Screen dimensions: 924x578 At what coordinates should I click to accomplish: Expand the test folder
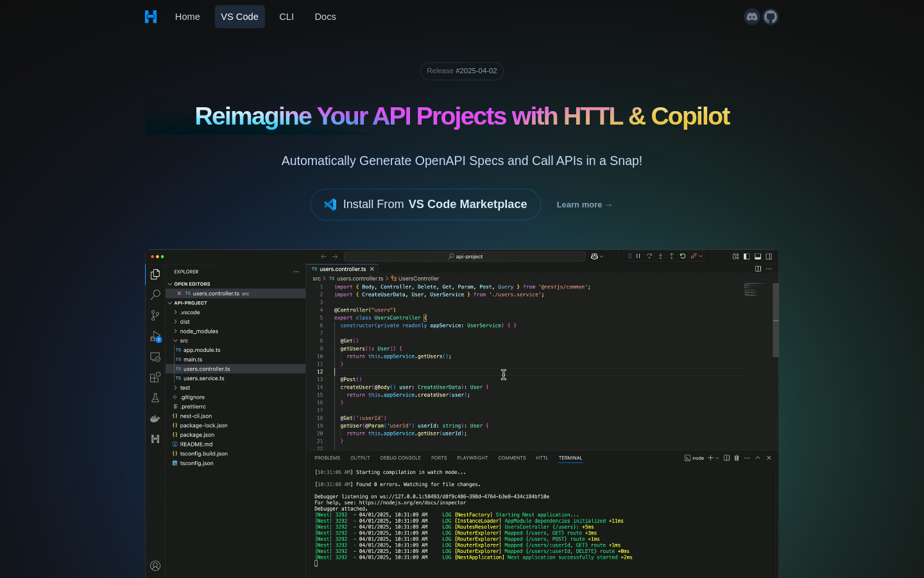[175, 388]
